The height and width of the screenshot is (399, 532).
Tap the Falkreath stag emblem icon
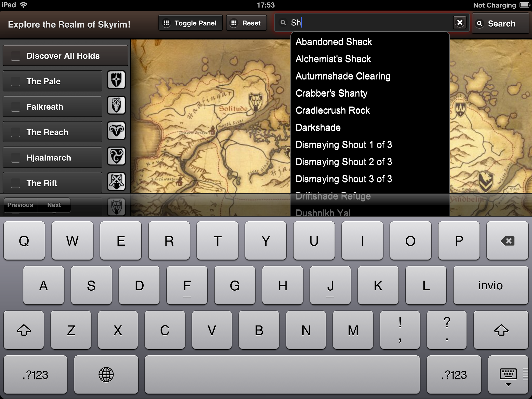(116, 105)
